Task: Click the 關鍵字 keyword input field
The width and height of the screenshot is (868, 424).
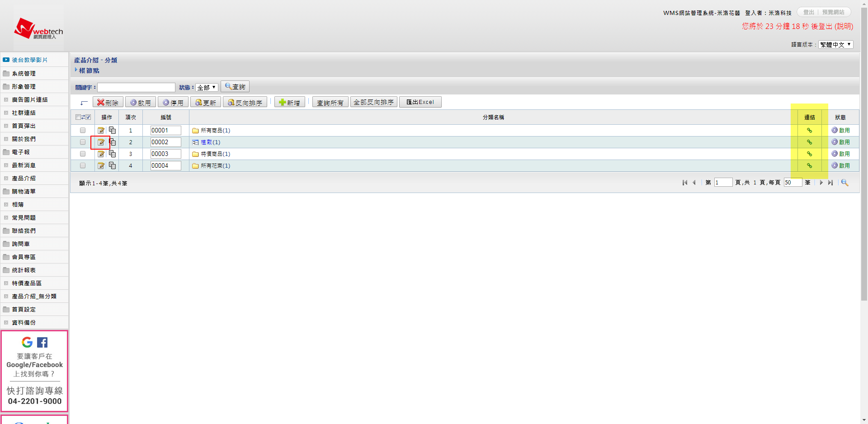Action: pyautogui.click(x=136, y=88)
